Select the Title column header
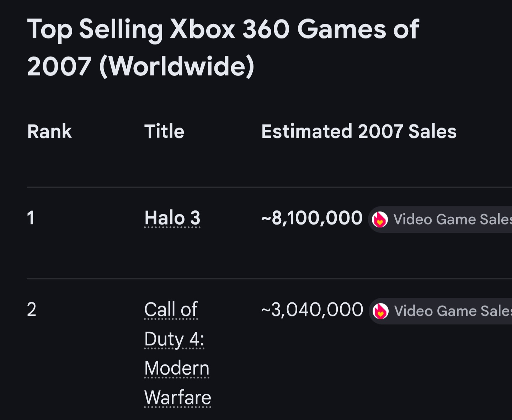Screen dimensions: 512x420 [164, 131]
